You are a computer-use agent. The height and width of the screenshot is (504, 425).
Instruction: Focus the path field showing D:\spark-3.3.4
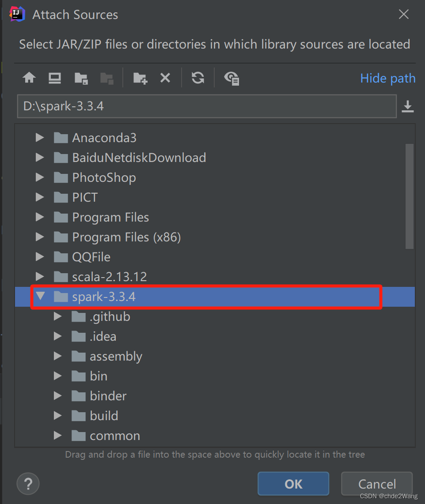(207, 106)
